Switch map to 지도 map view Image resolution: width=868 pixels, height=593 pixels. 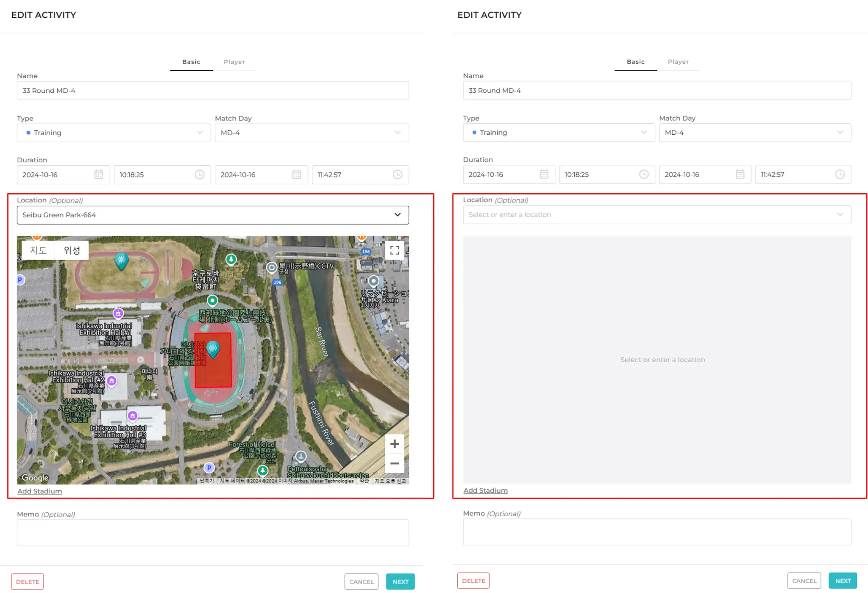pos(38,250)
